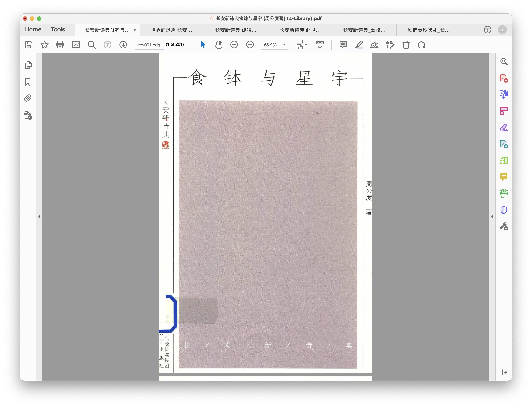Screen dimensions: 532x407
Task: Select the Fill & Sign tool
Action: coord(504,128)
